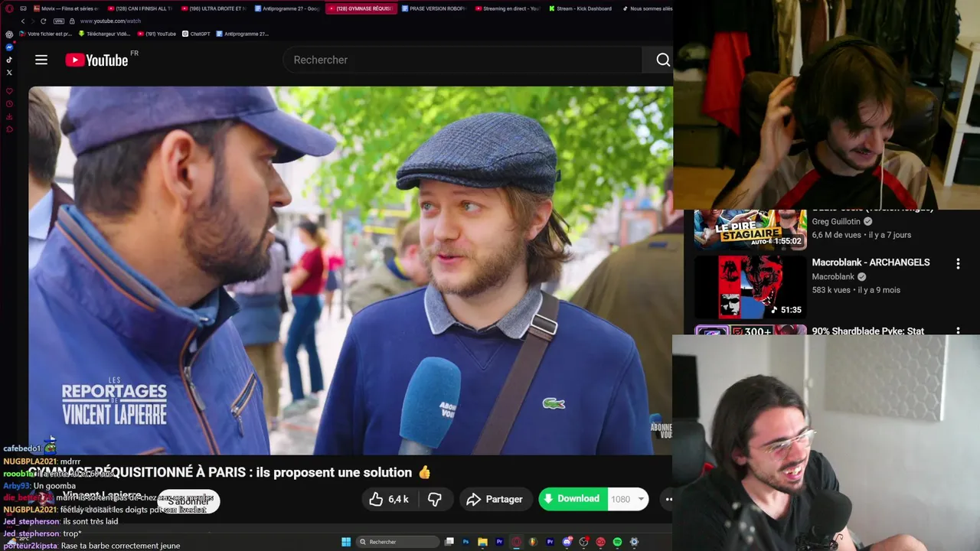The width and height of the screenshot is (980, 551).
Task: Go forward in the browser
Action: click(33, 21)
